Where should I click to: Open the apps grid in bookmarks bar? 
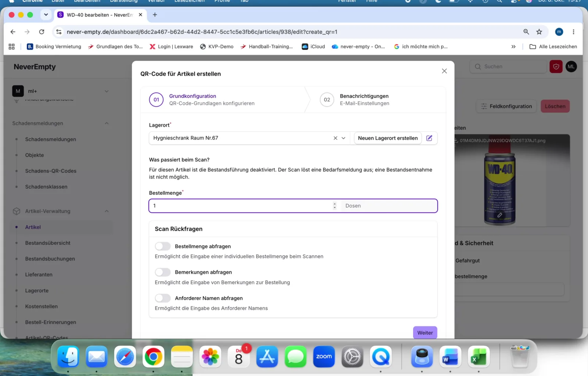point(12,47)
